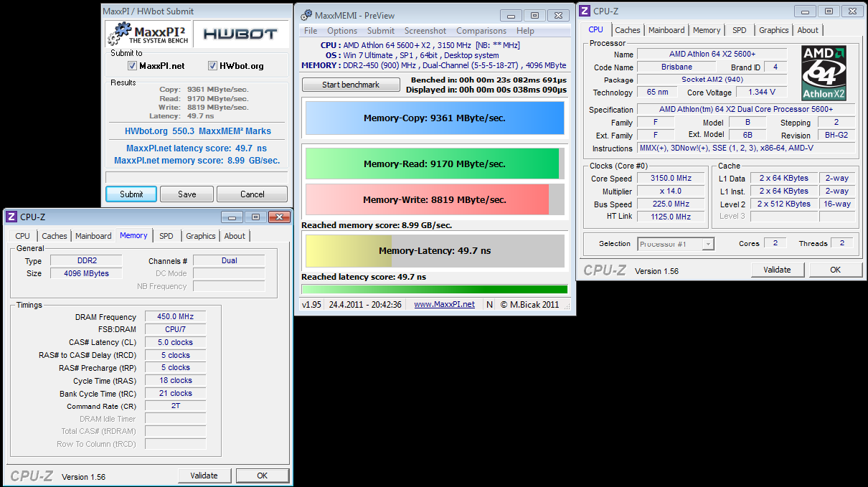This screenshot has width=868, height=487.
Task: Click the Memory-Latency result bar
Action: pos(435,251)
